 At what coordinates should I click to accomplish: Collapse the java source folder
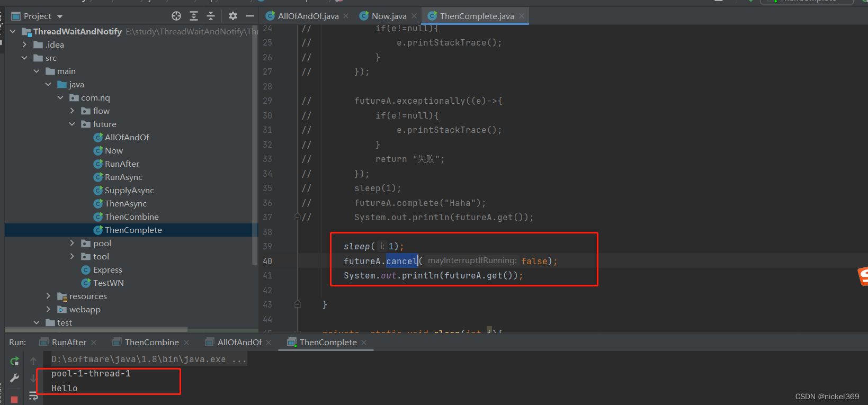48,85
